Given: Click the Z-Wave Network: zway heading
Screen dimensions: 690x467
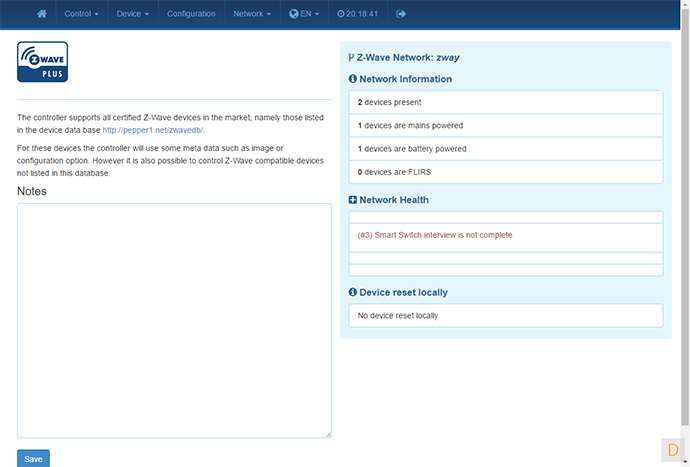Looking at the screenshot, I should click(404, 57).
